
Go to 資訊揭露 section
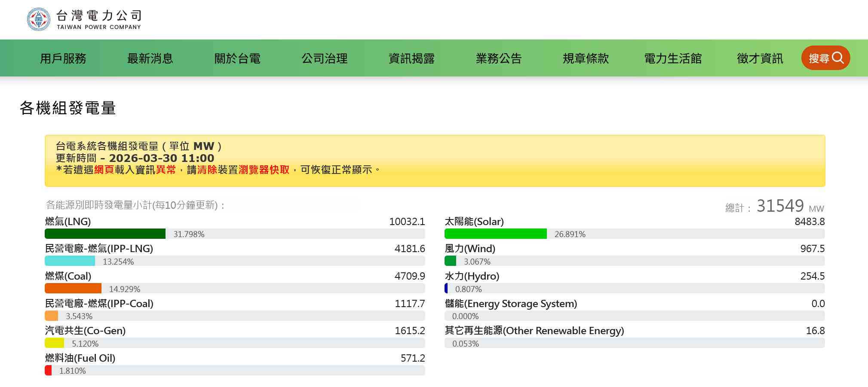[411, 58]
